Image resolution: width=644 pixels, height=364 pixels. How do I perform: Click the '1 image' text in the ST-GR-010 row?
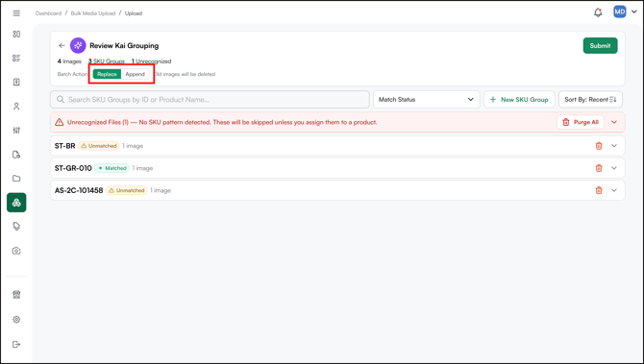[x=142, y=168]
